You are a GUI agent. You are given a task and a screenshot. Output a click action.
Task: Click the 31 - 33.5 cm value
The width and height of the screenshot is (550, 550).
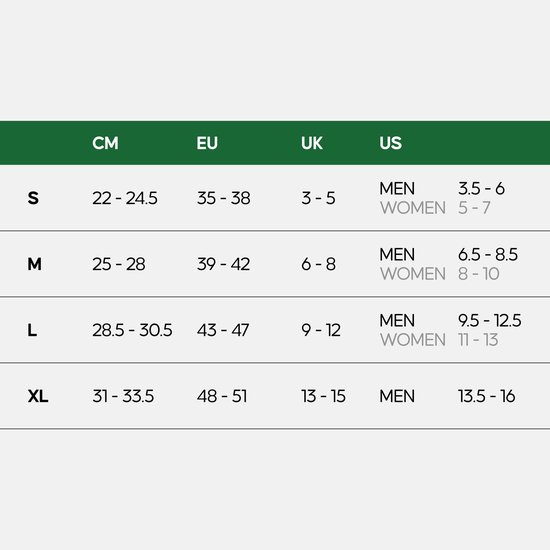[123, 396]
